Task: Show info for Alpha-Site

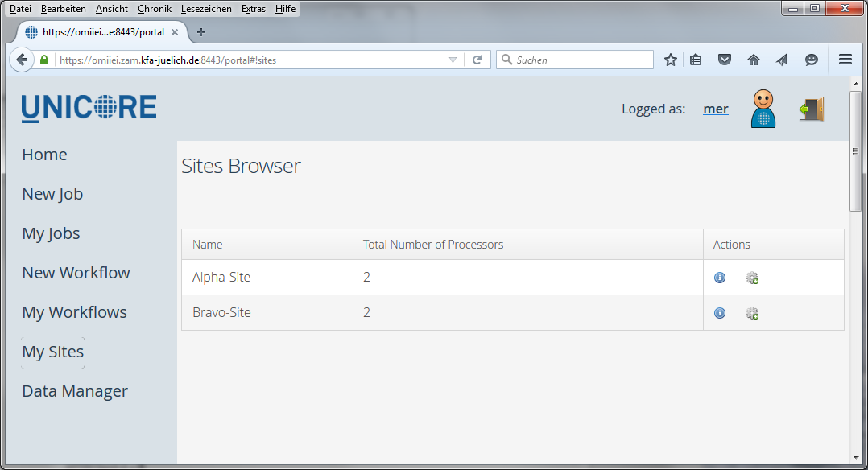Action: coord(720,278)
